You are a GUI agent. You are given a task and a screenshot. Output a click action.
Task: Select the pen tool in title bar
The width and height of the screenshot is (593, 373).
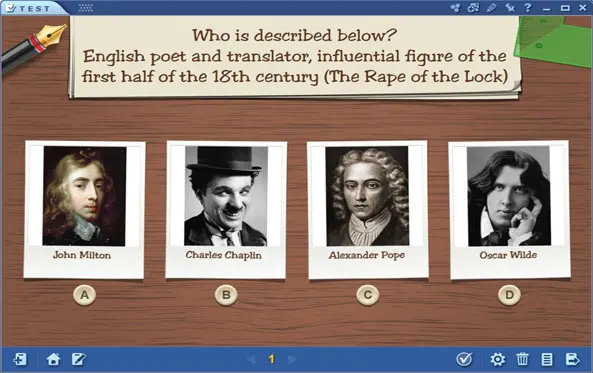tap(491, 8)
